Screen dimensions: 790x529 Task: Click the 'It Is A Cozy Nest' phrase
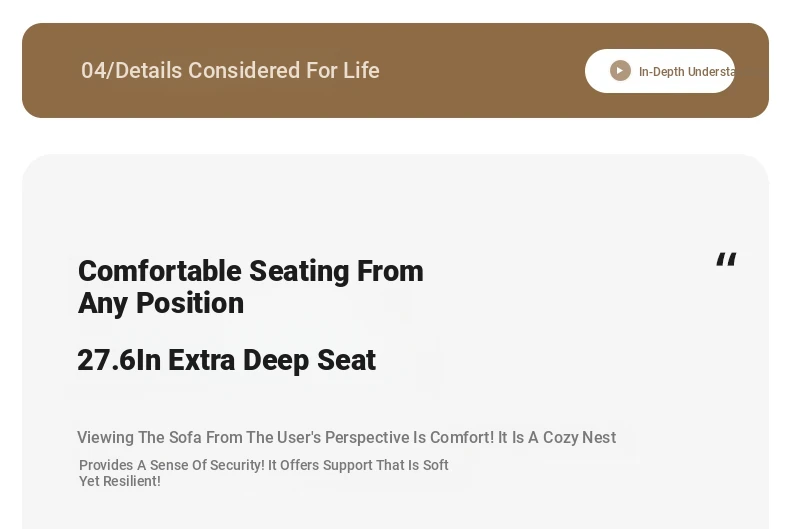(x=557, y=437)
